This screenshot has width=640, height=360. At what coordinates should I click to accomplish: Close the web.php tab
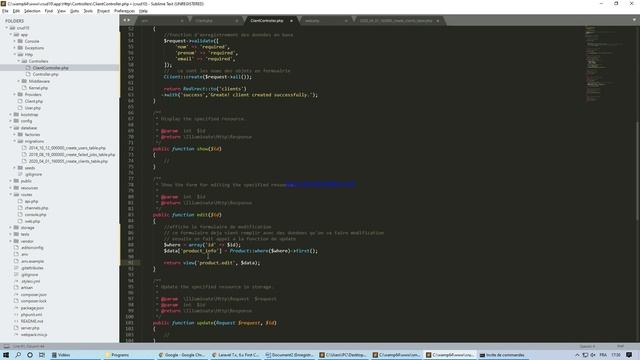point(346,20)
